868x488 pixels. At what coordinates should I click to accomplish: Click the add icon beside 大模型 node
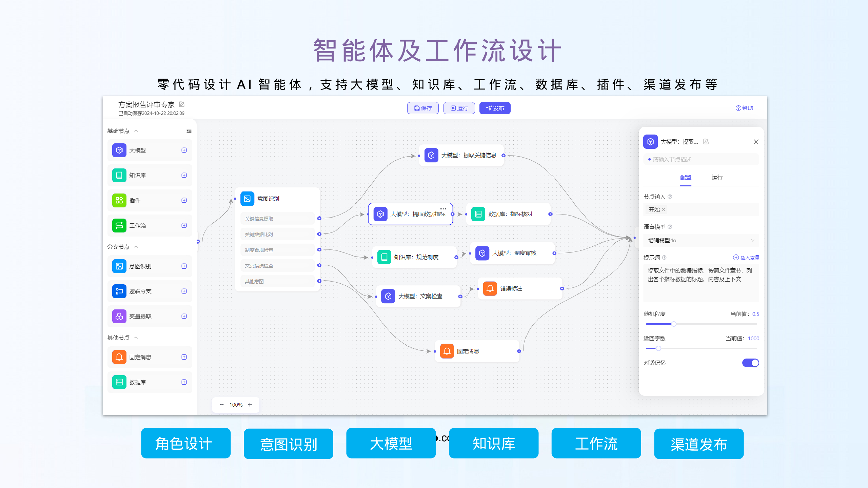point(184,150)
